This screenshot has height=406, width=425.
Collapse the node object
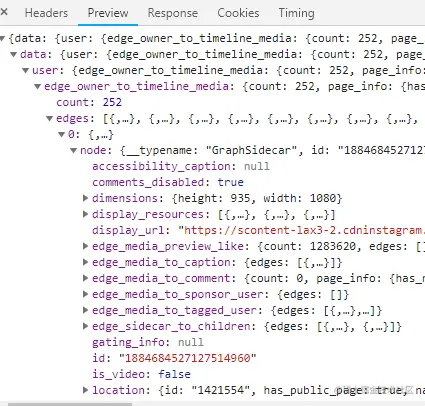(74, 150)
